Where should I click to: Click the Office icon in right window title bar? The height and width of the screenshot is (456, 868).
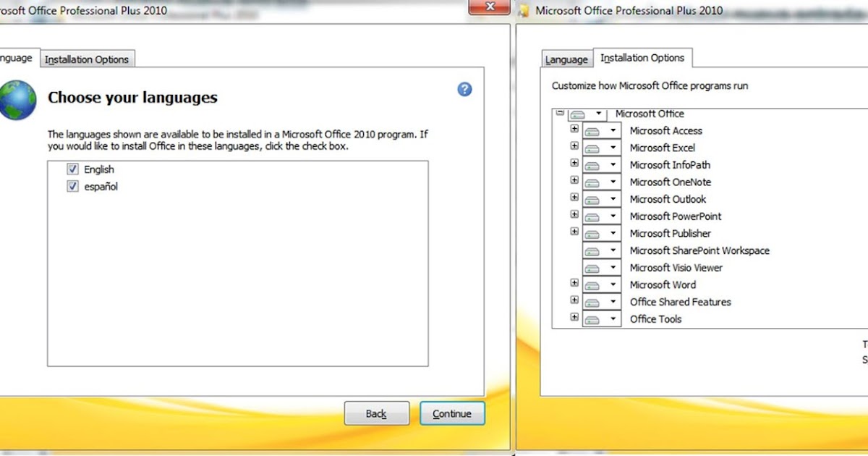click(524, 10)
